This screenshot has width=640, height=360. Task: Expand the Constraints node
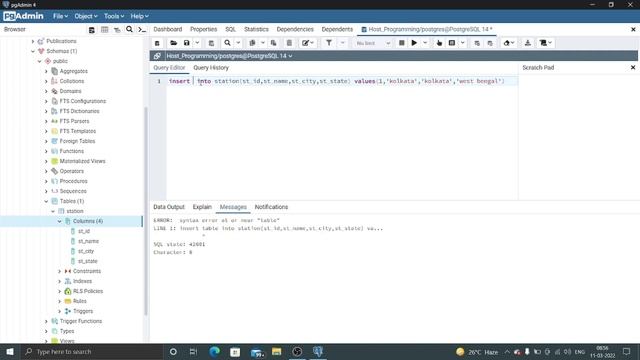(x=60, y=271)
